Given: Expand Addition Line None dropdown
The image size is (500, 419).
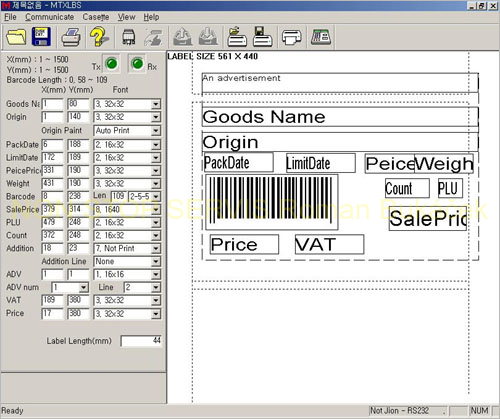Looking at the screenshot, I should click(156, 262).
